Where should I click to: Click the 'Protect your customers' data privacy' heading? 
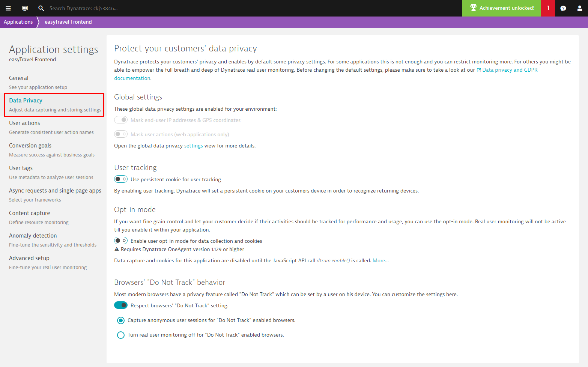click(x=185, y=49)
